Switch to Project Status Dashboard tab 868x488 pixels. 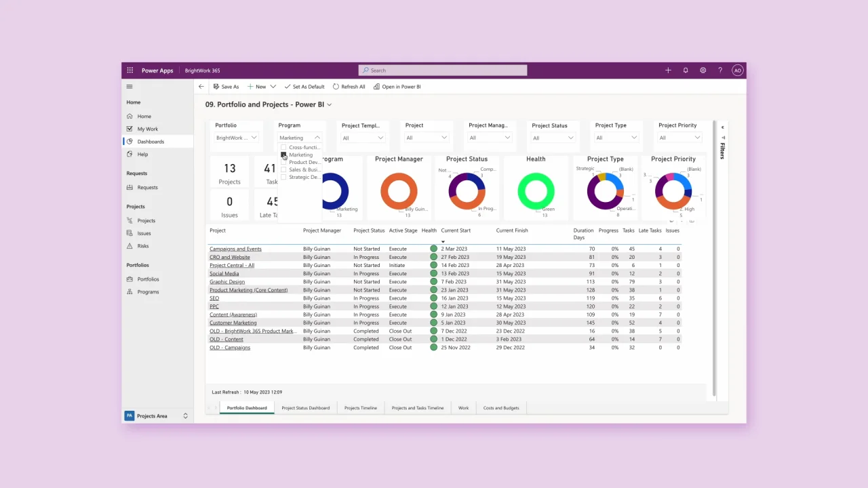305,408
